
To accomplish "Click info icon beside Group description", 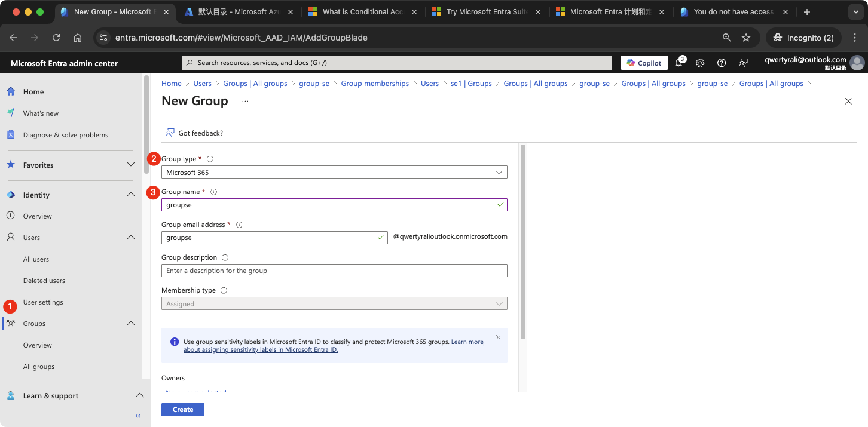I will [225, 257].
